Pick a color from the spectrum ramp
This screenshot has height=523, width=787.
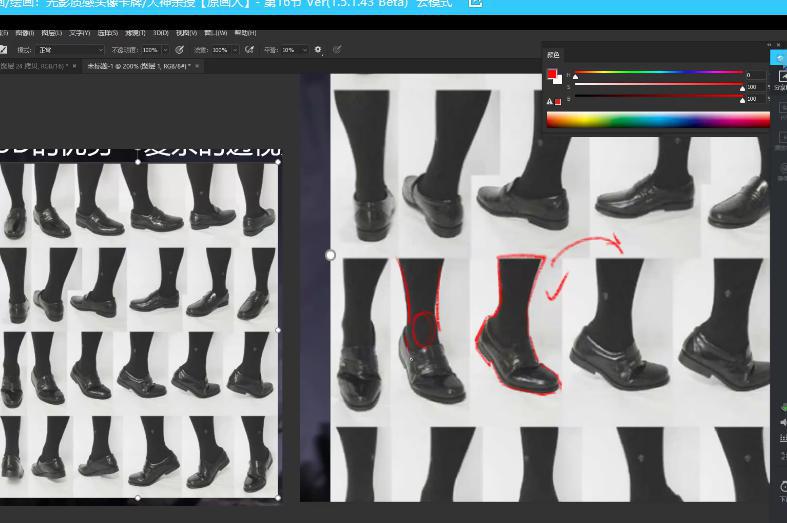[658, 120]
